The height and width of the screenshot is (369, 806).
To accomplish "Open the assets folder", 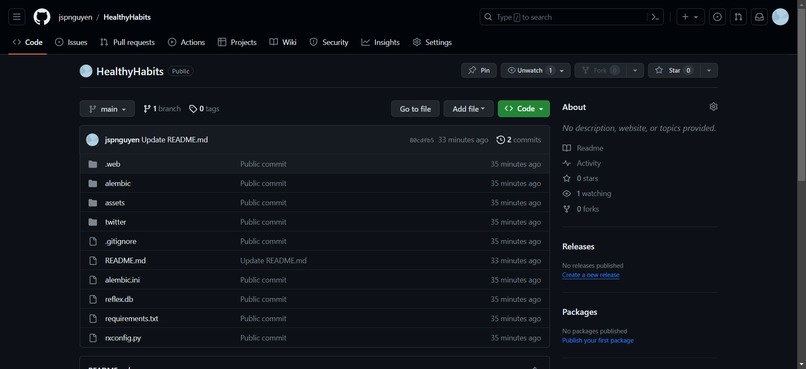I will tap(115, 202).
